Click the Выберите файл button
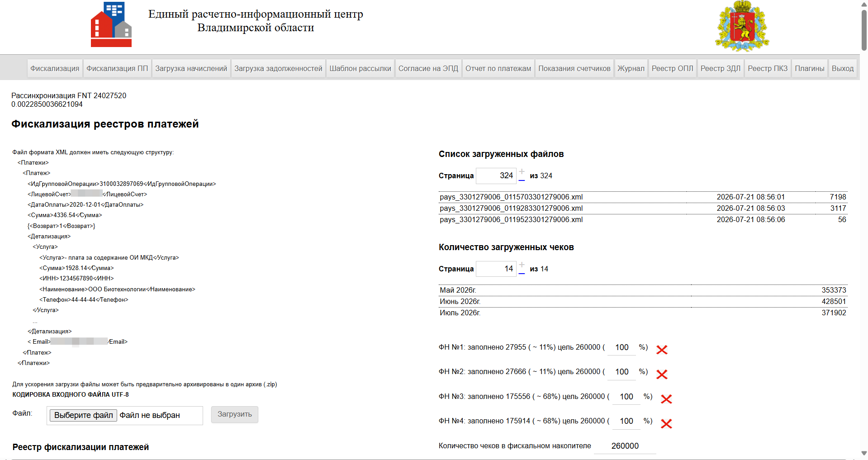The width and height of the screenshot is (868, 460). 84,415
